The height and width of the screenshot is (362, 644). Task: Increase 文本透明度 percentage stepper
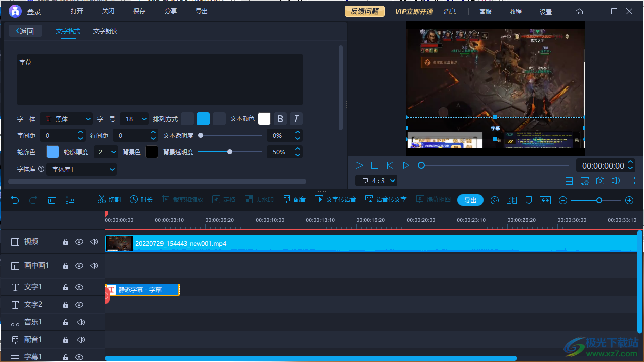(298, 133)
